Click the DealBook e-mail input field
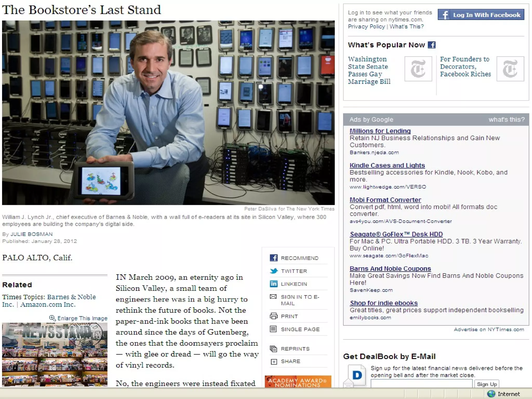The image size is (532, 399). (421, 383)
